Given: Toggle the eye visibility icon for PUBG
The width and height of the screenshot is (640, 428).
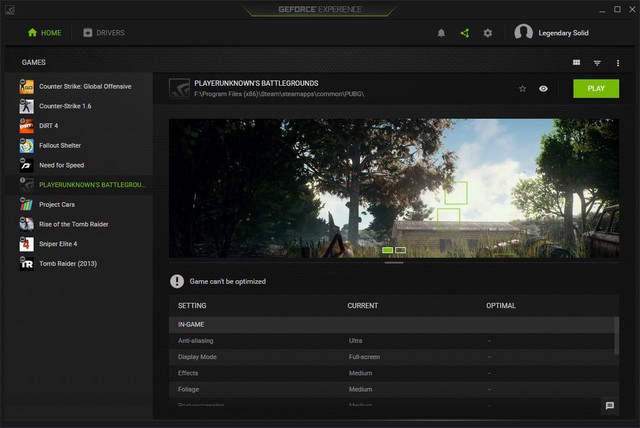Looking at the screenshot, I should click(543, 89).
